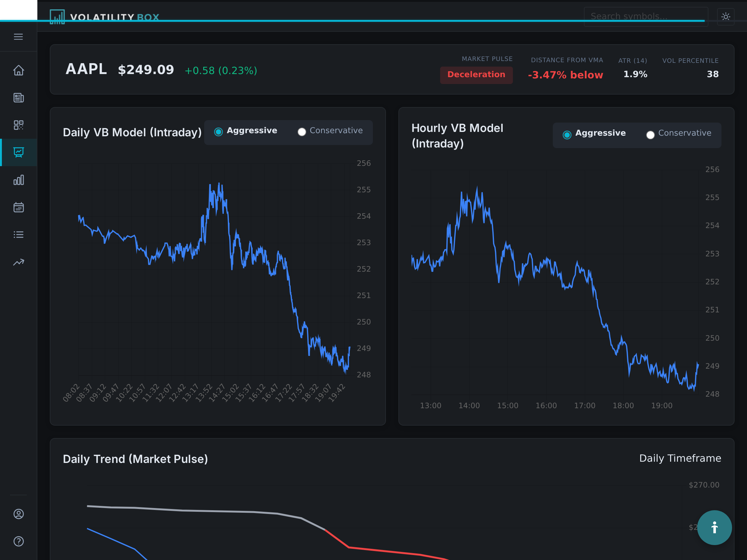This screenshot has width=747, height=560.
Task: Click the ATR (14) value 1.9%
Action: 635,74
